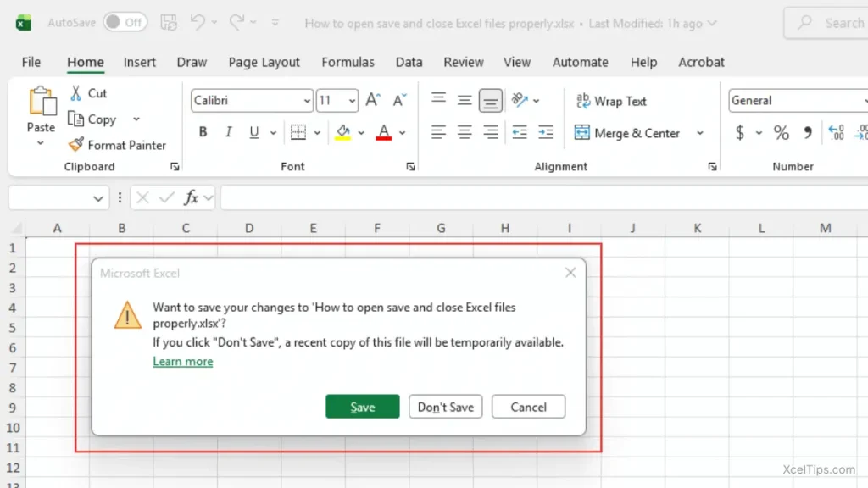The image size is (868, 488).
Task: Apply the Comma Style number format
Action: tap(806, 133)
